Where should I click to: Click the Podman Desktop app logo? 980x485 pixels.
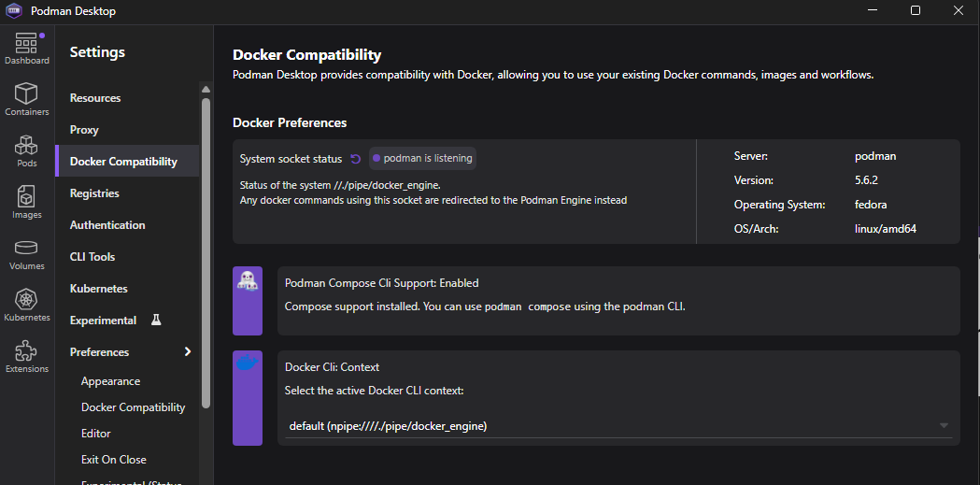(x=15, y=11)
